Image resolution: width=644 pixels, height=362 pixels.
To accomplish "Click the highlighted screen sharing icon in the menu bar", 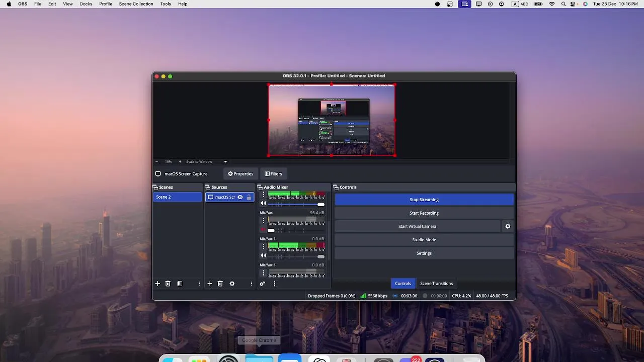I will [465, 4].
